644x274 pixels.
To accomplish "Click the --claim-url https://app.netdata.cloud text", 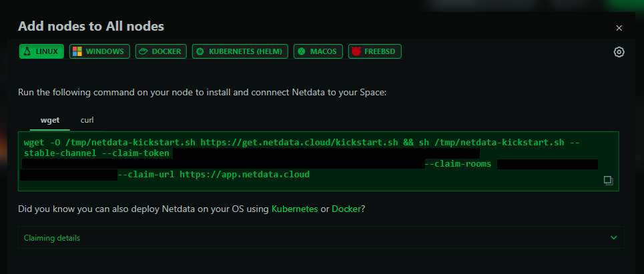I will point(214,174).
